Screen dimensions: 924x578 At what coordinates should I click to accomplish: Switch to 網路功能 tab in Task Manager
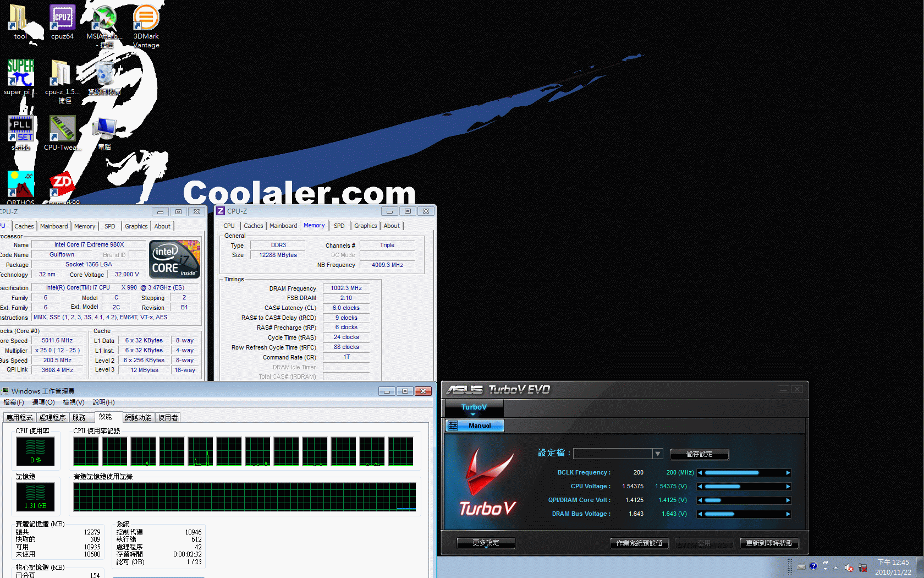coord(138,418)
